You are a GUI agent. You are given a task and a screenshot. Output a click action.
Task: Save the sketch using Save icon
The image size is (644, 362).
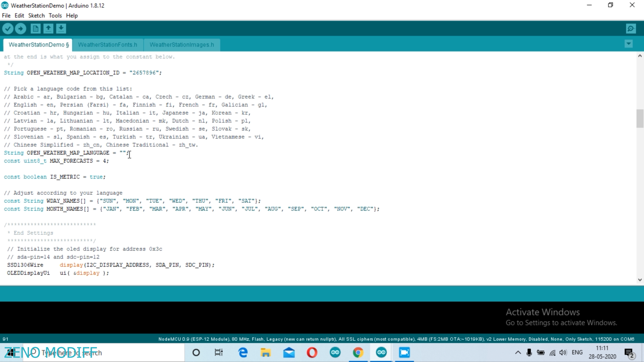click(61, 28)
